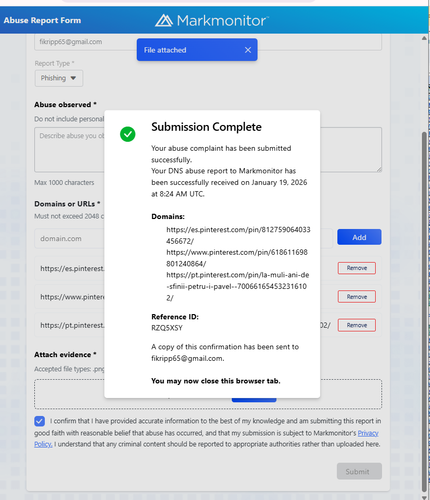Click the Abuse Report Form title
Image resolution: width=430 pixels, height=500 pixels.
pyautogui.click(x=42, y=20)
